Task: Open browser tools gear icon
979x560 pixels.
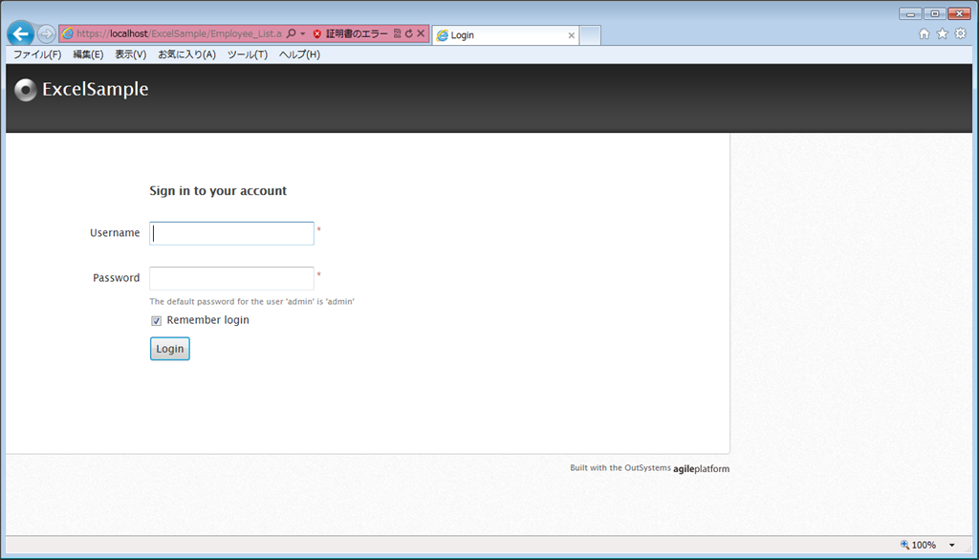Action: point(960,33)
